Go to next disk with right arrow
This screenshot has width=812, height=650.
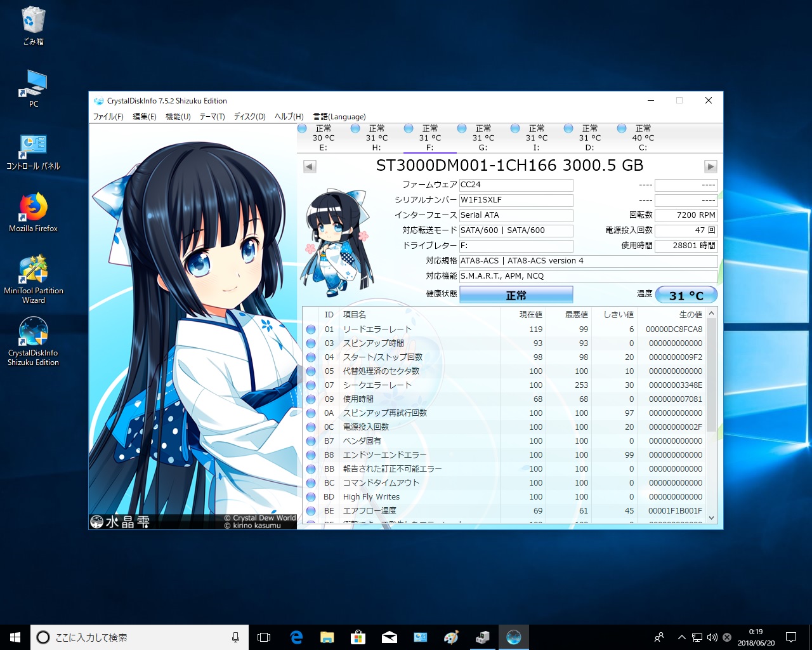pos(710,166)
